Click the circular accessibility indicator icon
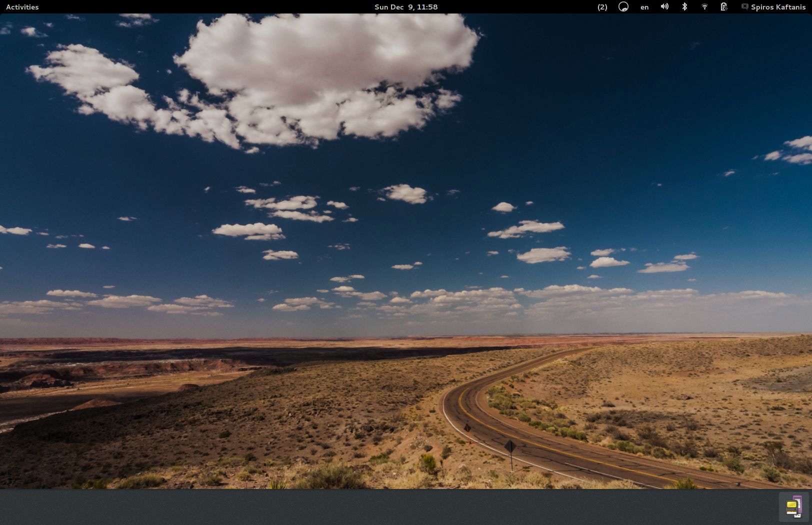Viewport: 812px width, 525px height. 623,7
